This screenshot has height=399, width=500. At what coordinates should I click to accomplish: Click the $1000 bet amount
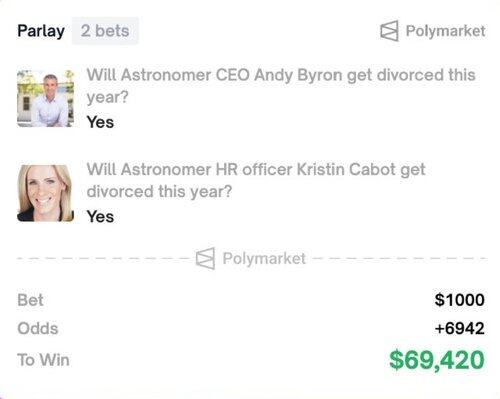click(460, 300)
